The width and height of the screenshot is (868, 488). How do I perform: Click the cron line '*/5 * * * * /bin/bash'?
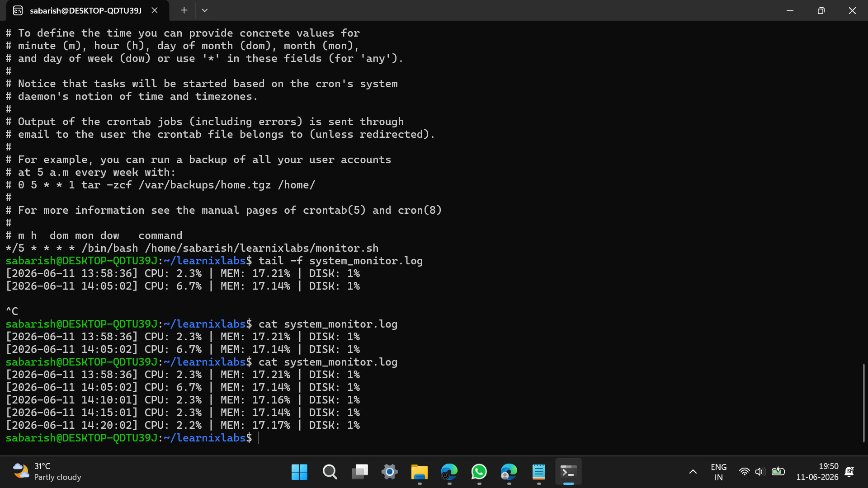[192, 248]
